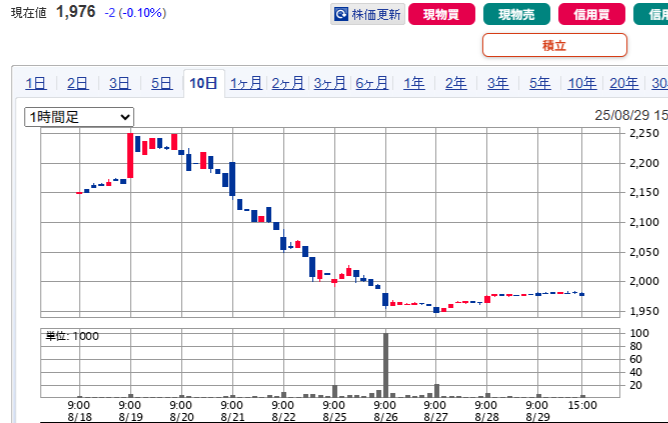This screenshot has width=668, height=423.
Task: Click the 1,950 price axis label
Action: (644, 311)
